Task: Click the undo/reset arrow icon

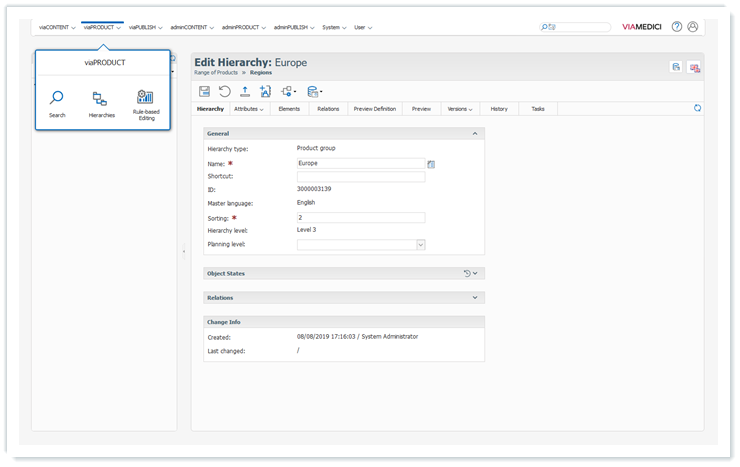Action: (225, 91)
